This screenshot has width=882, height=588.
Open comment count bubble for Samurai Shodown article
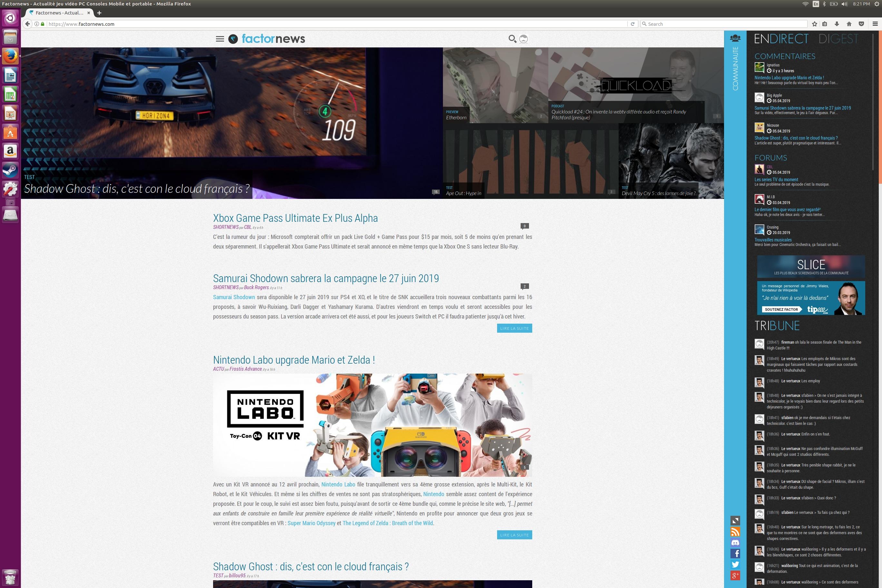pos(524,286)
